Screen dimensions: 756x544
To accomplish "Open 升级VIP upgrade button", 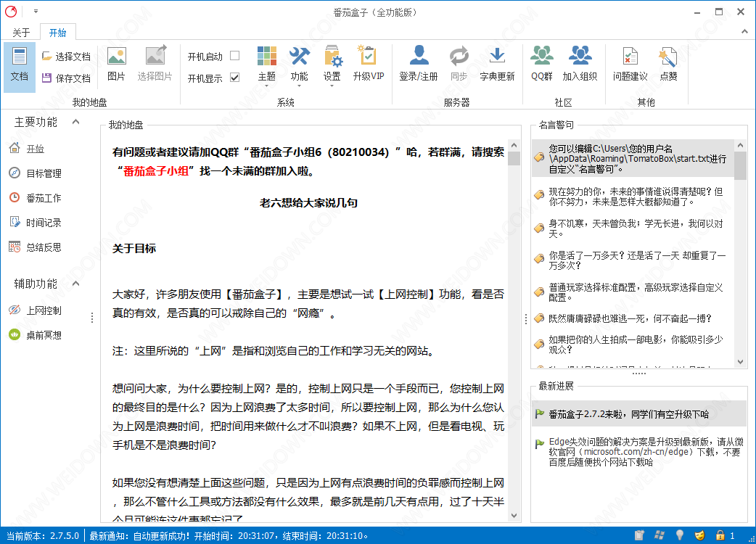I will click(x=369, y=64).
